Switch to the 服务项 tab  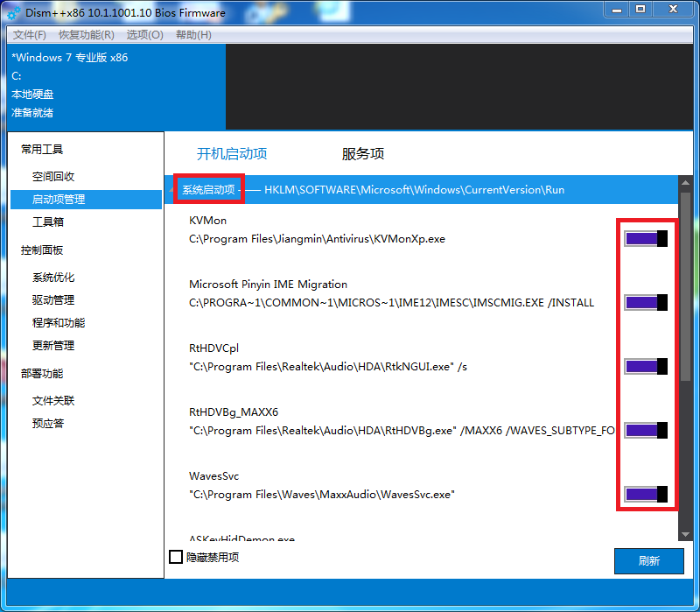[362, 154]
